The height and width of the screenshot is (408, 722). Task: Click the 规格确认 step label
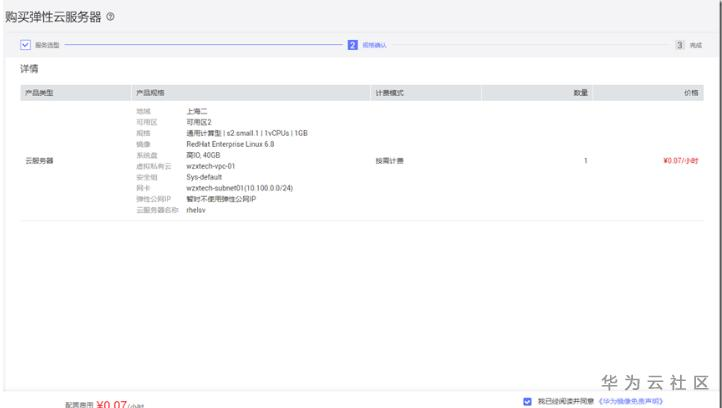tap(374, 45)
